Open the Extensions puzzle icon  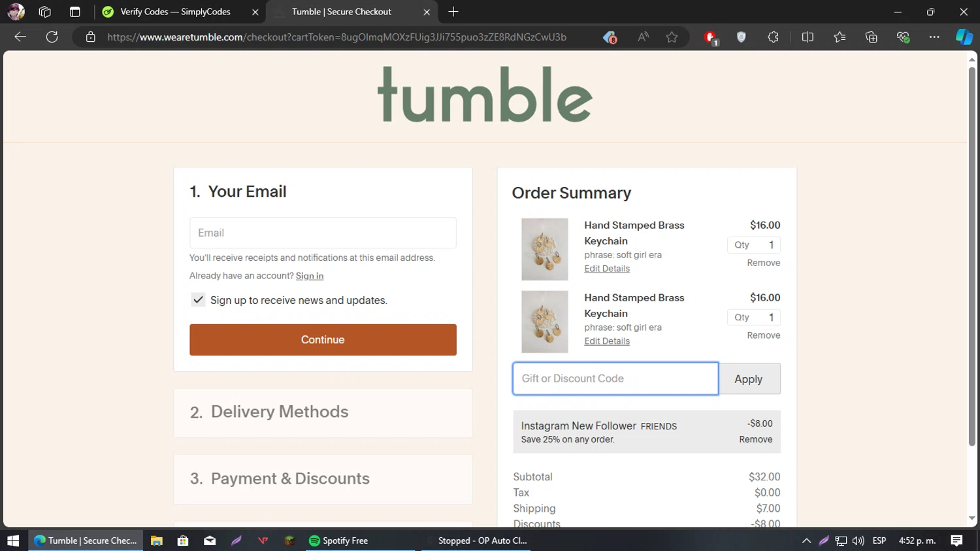773,37
